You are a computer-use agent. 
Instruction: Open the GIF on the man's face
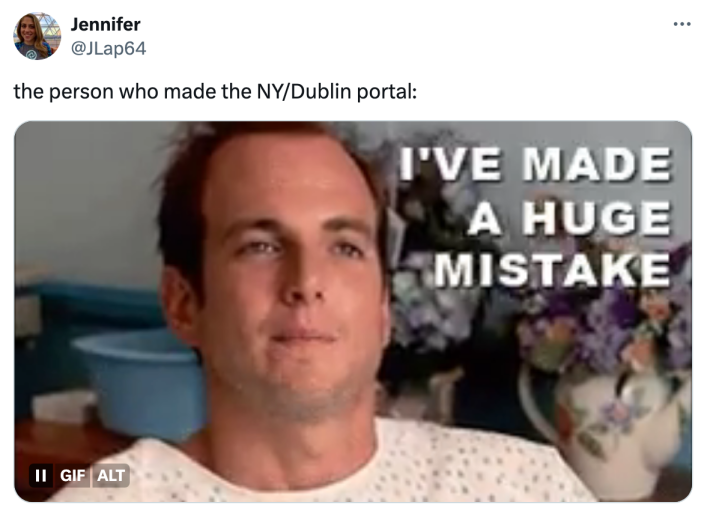(290, 281)
